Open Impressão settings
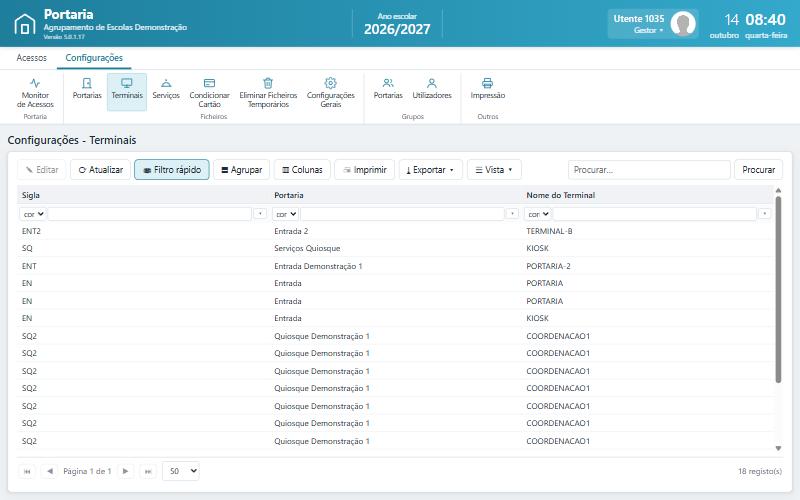 point(487,89)
